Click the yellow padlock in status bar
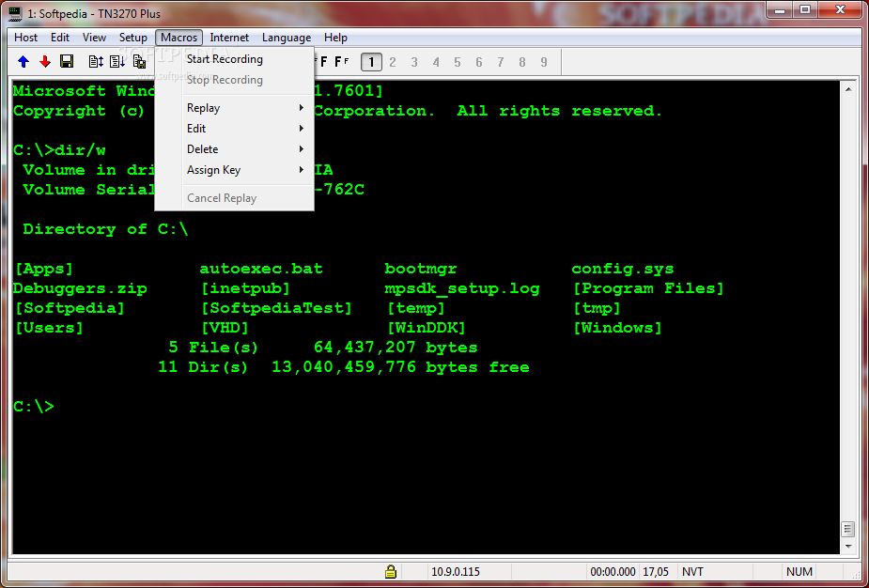The height and width of the screenshot is (588, 869). pyautogui.click(x=390, y=571)
